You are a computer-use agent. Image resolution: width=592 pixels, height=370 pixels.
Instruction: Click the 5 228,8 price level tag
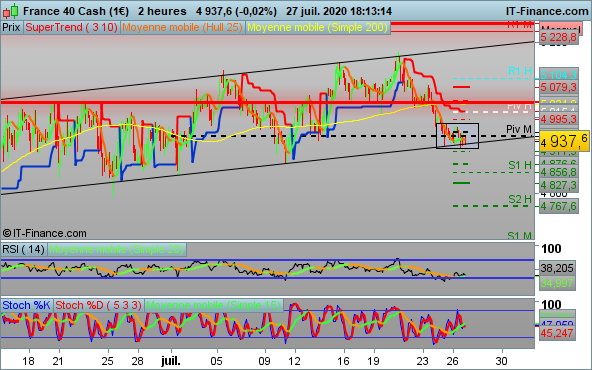(559, 37)
